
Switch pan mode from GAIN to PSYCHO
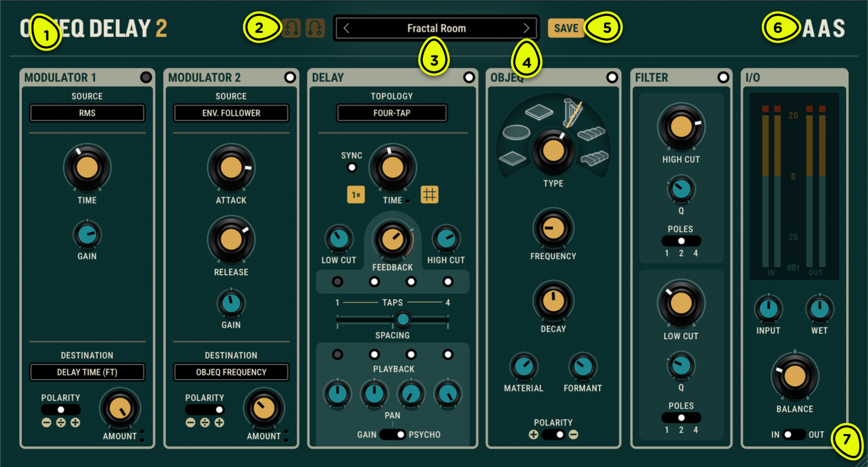pos(392,435)
